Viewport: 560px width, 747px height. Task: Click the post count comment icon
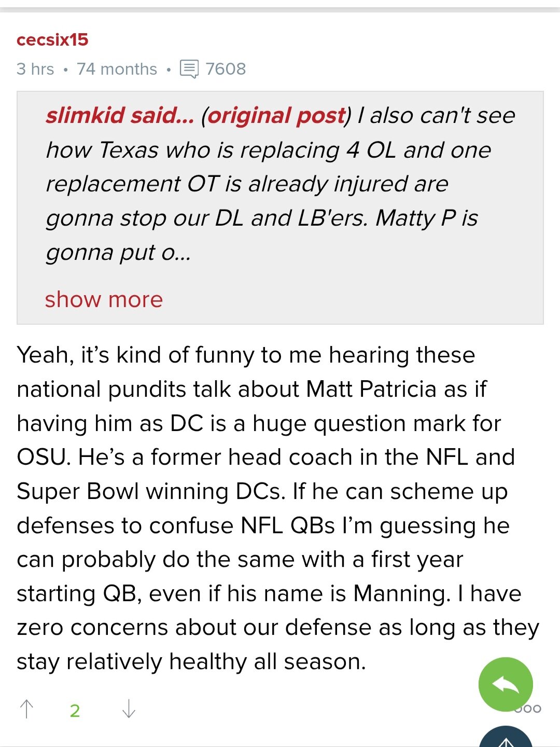click(189, 69)
